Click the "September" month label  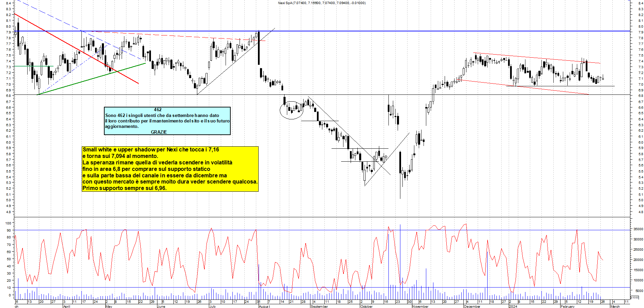pyautogui.click(x=319, y=306)
